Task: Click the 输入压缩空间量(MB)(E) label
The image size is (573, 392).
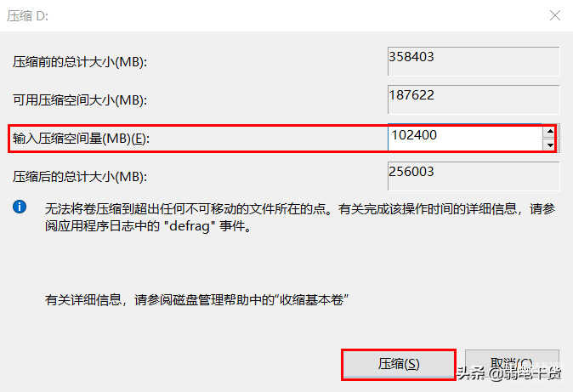Action: click(x=81, y=139)
